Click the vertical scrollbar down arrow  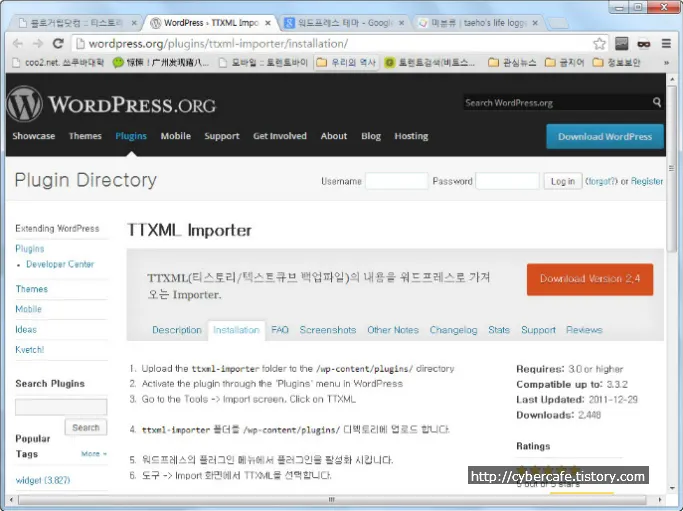(671, 487)
